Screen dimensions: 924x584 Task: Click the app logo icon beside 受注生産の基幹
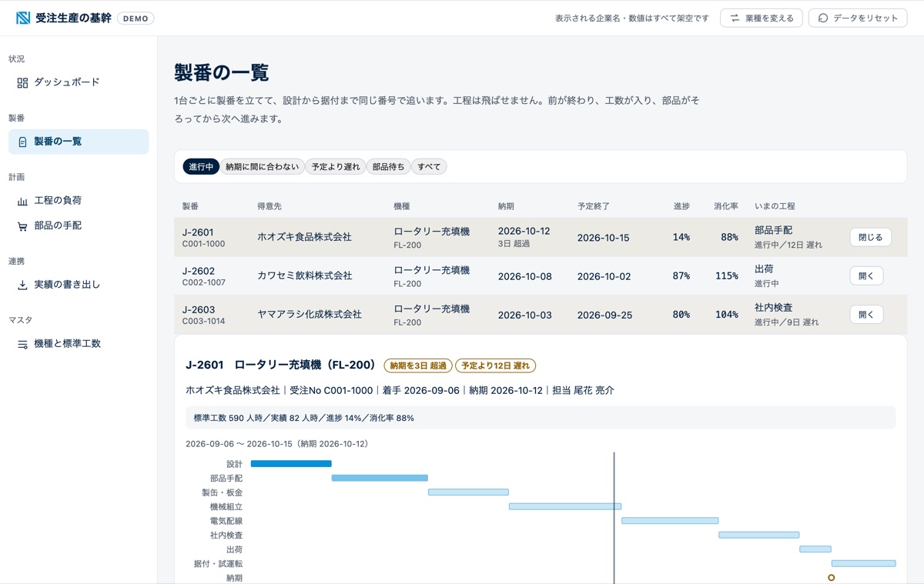pos(23,18)
